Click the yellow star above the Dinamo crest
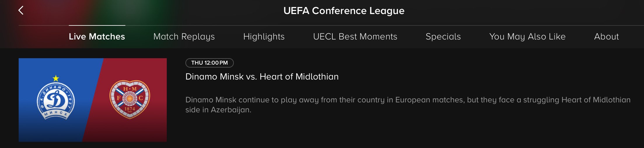 point(56,78)
